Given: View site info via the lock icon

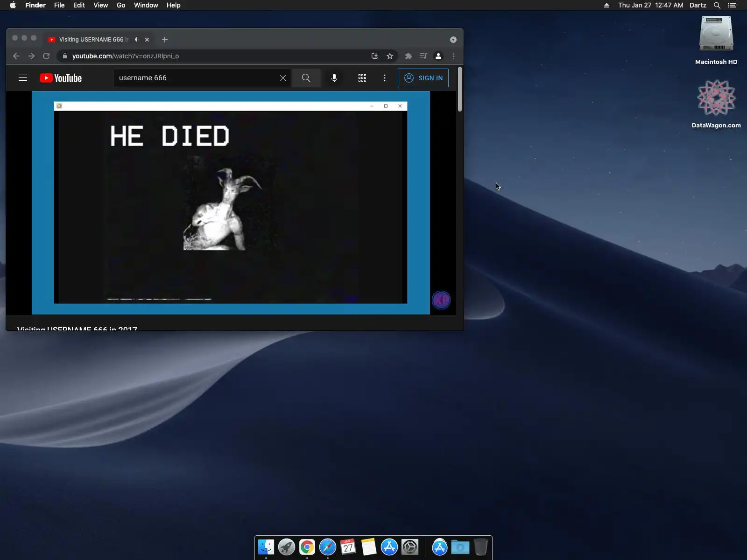Looking at the screenshot, I should [x=65, y=56].
